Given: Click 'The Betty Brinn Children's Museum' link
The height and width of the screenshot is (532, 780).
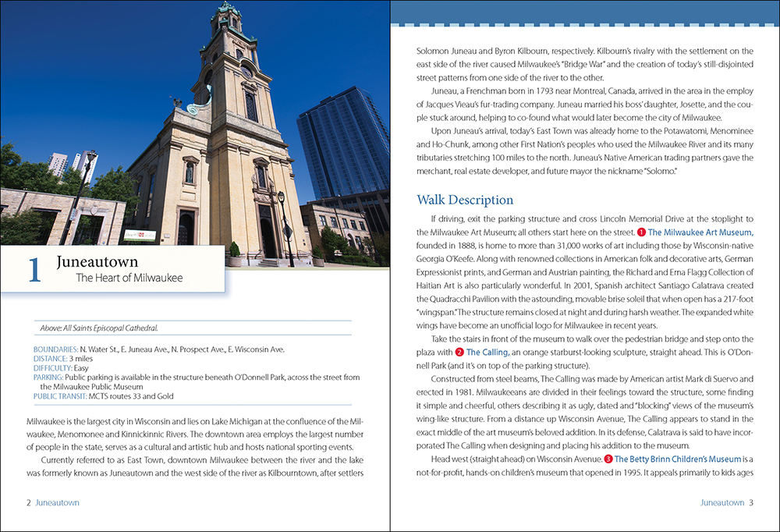Looking at the screenshot, I should pyautogui.click(x=678, y=459).
